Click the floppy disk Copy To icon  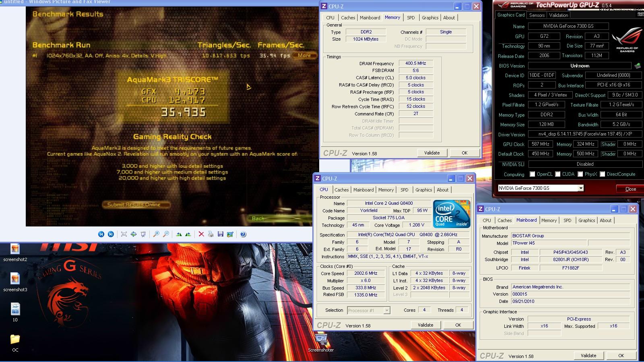click(220, 234)
